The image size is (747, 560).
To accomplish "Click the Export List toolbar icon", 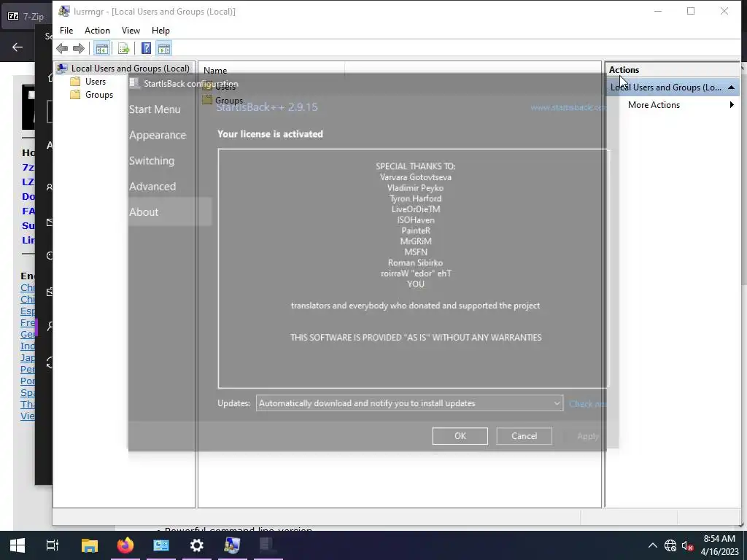I will [x=123, y=48].
